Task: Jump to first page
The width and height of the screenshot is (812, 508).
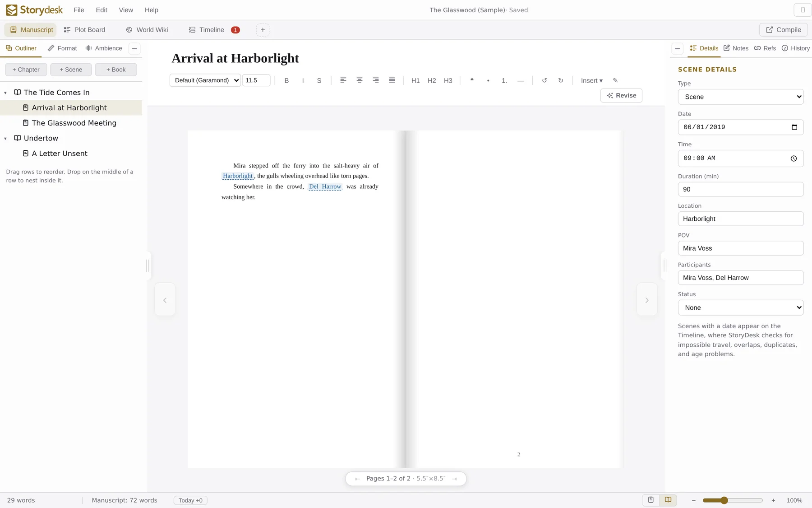Action: [x=357, y=479]
